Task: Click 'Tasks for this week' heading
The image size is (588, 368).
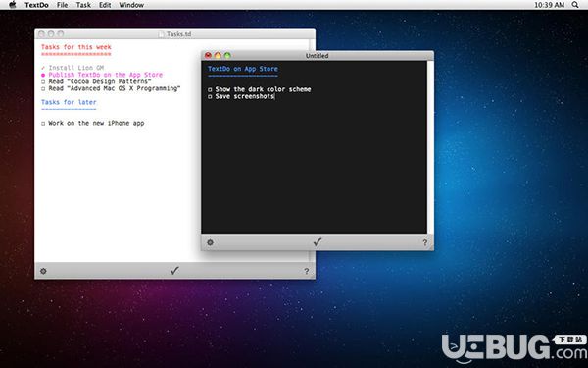Action: coord(76,47)
